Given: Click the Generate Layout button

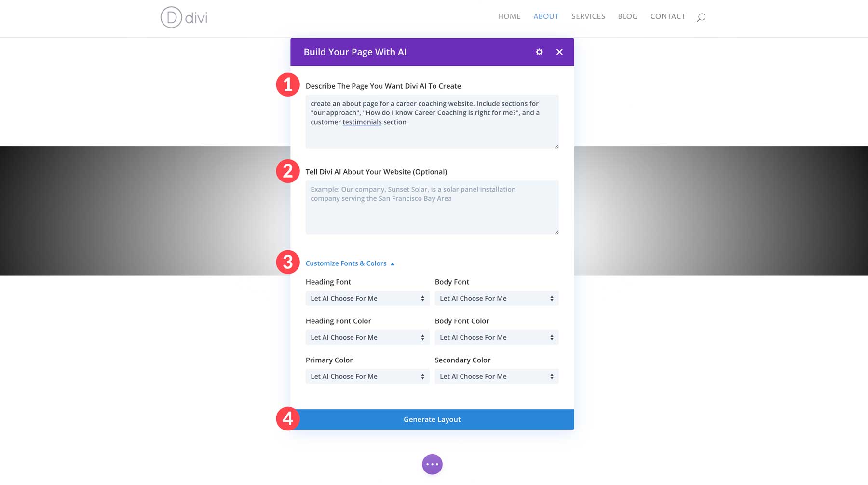Looking at the screenshot, I should click(x=432, y=419).
